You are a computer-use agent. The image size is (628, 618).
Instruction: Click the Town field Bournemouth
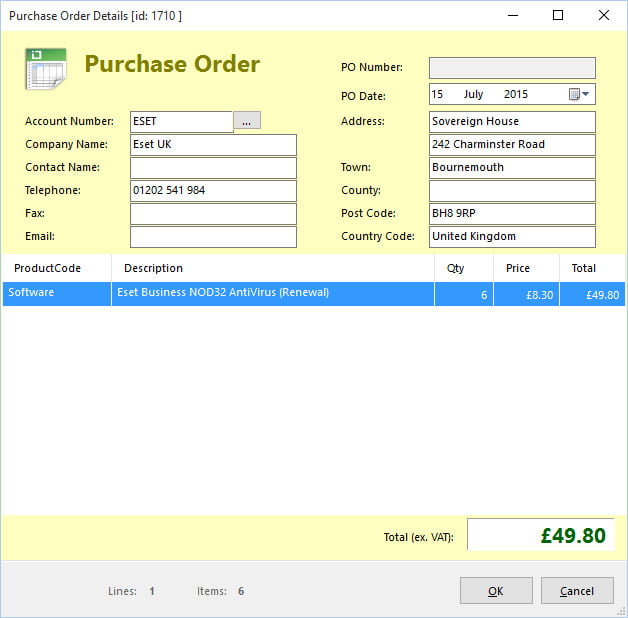pos(512,168)
